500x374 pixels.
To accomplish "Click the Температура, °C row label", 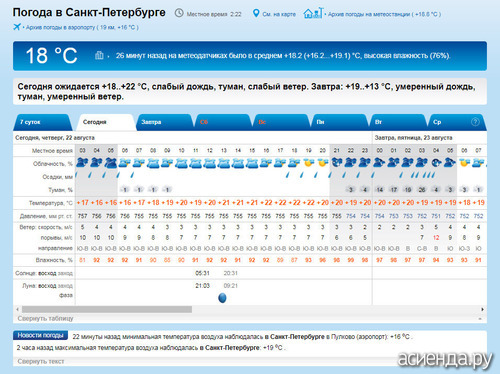I will (51, 203).
